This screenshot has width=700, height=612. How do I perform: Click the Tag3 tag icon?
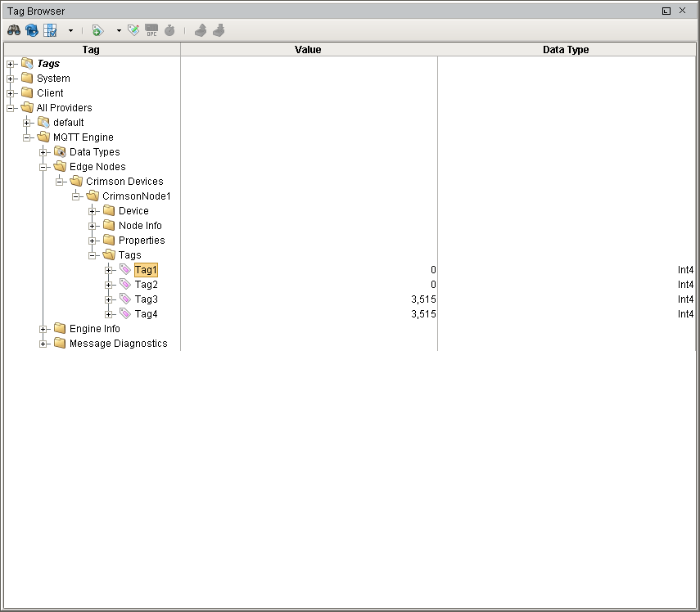coord(125,299)
